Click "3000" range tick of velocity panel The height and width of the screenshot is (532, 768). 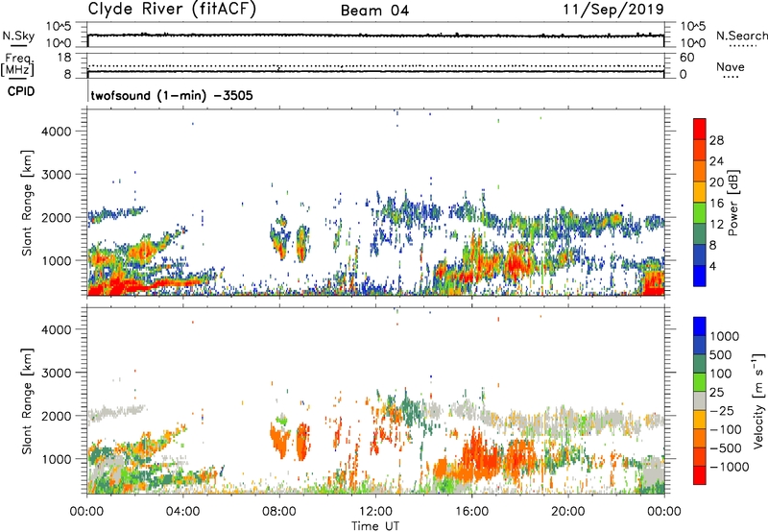coord(57,373)
